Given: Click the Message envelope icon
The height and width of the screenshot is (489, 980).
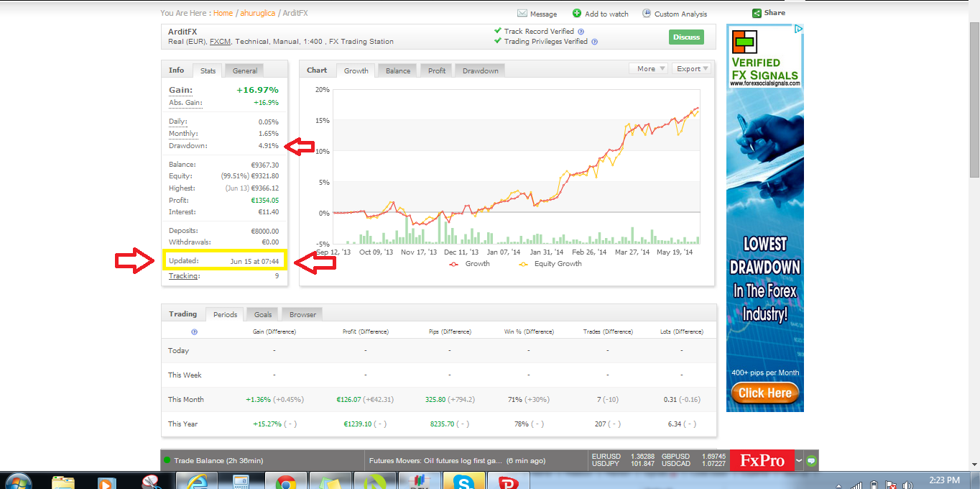Looking at the screenshot, I should pyautogui.click(x=522, y=14).
